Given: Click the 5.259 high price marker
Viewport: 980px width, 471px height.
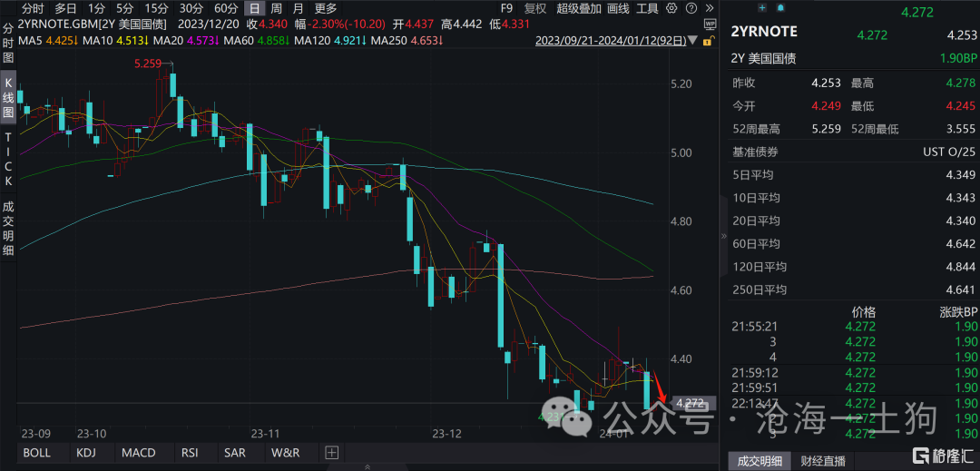Looking at the screenshot, I should click(147, 64).
